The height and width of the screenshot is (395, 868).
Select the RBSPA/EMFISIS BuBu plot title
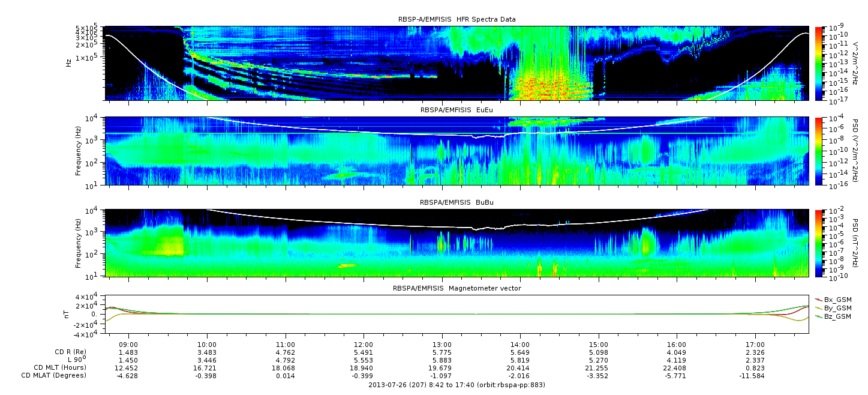[456, 202]
